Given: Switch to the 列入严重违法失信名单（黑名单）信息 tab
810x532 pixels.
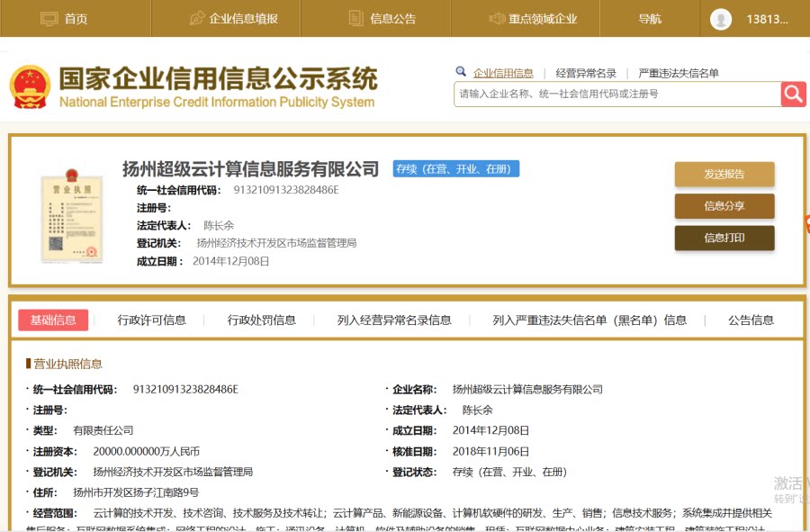Looking at the screenshot, I should [589, 320].
